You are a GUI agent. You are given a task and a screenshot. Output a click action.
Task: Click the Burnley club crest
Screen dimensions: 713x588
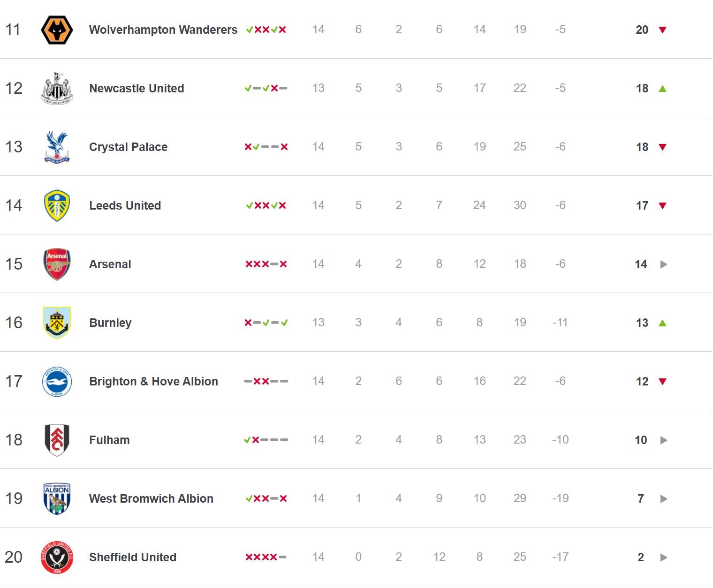(57, 323)
